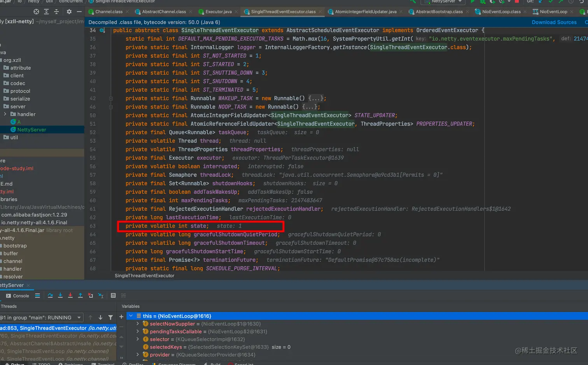
Task: Close the SingleThreadEventExecutor.class tab
Action: coord(321,12)
